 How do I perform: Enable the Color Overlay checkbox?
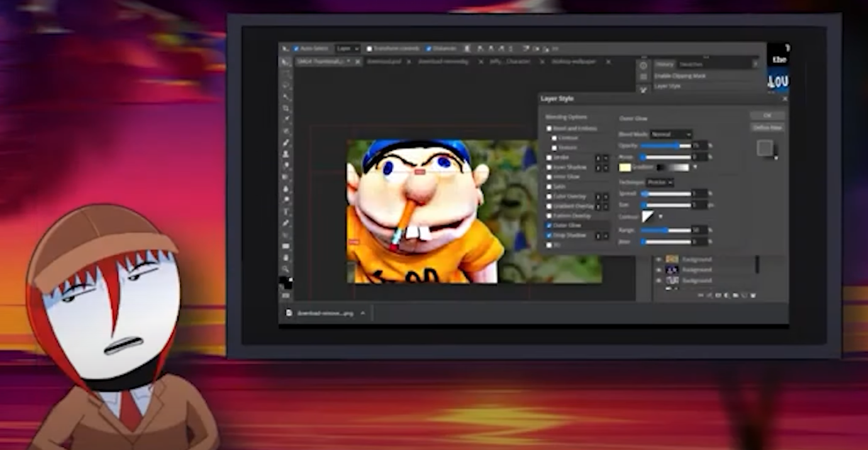tap(549, 196)
